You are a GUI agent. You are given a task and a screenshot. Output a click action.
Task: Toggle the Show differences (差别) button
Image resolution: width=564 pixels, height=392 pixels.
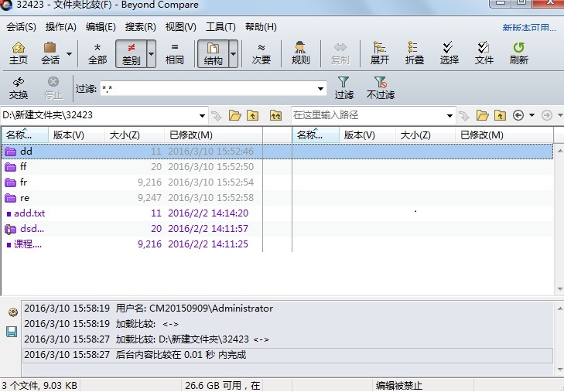click(x=131, y=53)
